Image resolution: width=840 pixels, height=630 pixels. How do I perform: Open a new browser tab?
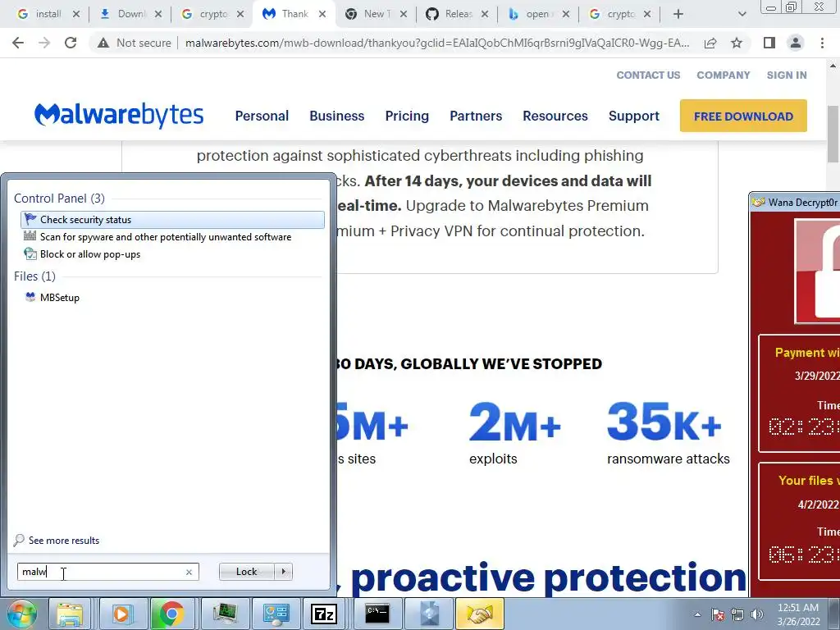678,14
